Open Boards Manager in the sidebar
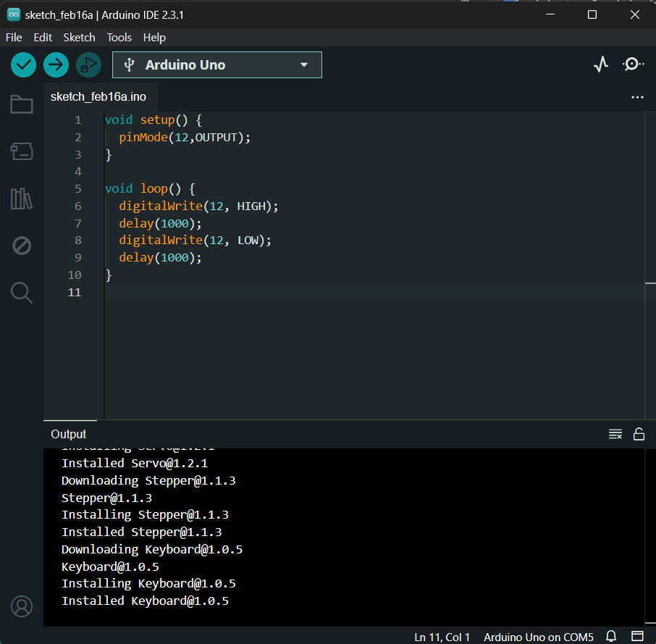Image resolution: width=656 pixels, height=644 pixels. pyautogui.click(x=22, y=151)
